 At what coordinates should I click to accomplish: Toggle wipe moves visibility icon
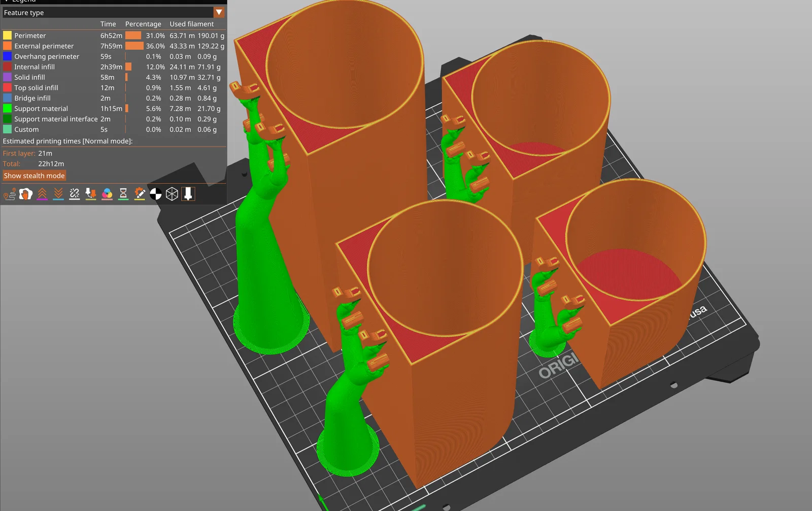26,194
